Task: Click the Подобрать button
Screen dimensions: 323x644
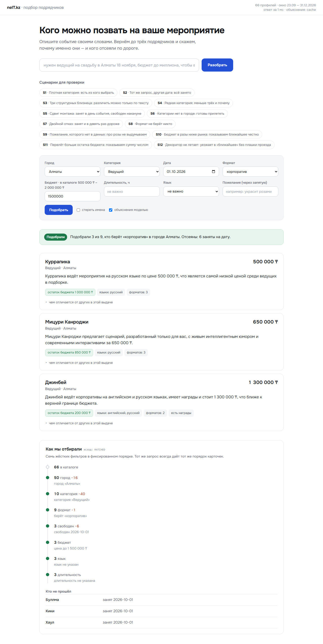Action: (59, 210)
